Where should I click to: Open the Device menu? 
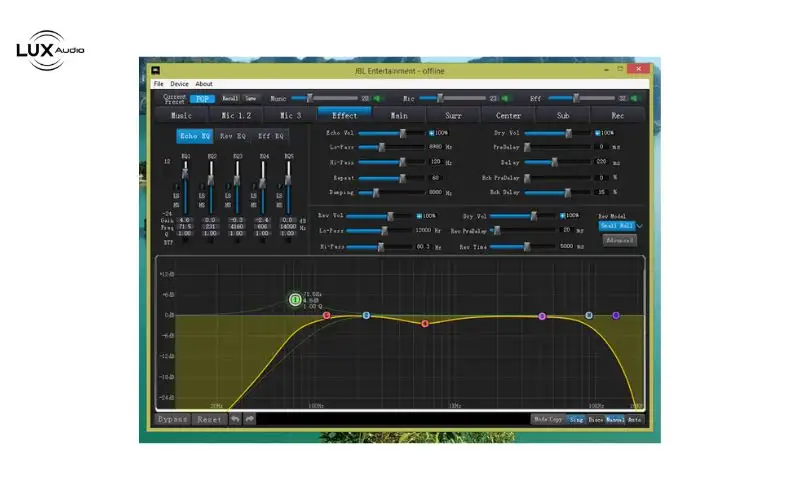tap(179, 84)
